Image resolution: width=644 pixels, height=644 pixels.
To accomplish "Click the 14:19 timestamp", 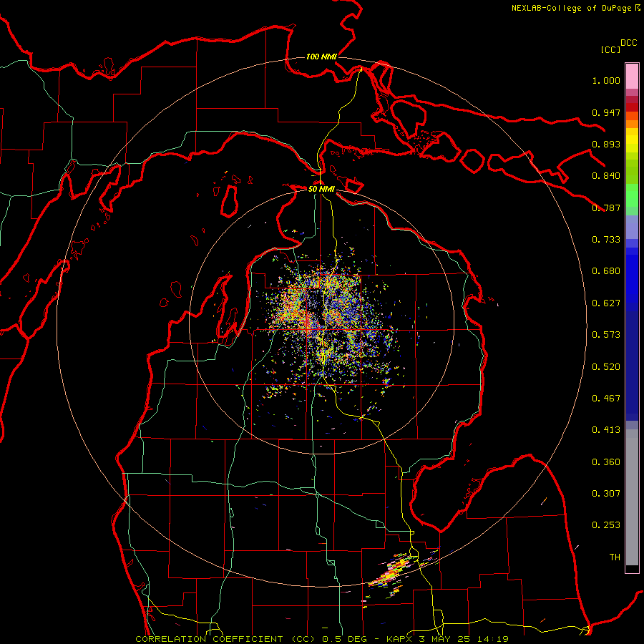I will 494,639.
